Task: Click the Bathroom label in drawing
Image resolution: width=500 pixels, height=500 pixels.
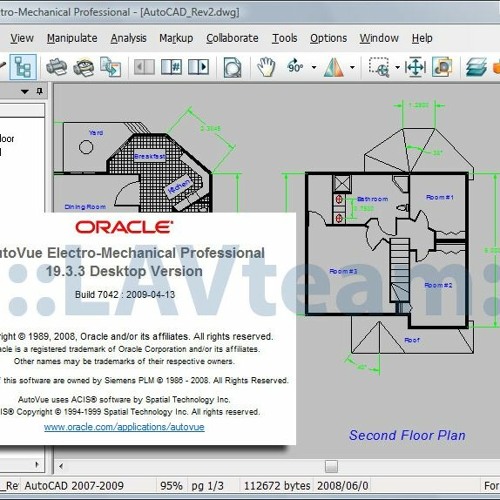Action: pyautogui.click(x=373, y=199)
